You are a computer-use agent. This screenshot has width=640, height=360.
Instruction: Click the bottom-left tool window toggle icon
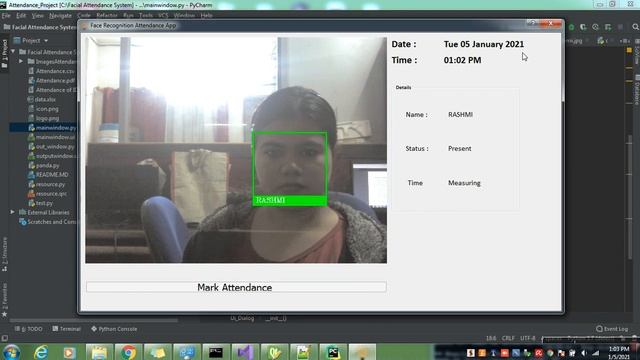pos(4,338)
